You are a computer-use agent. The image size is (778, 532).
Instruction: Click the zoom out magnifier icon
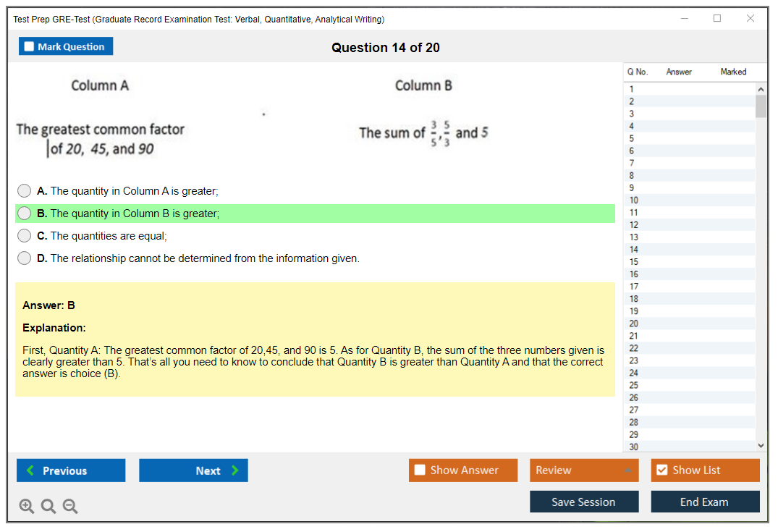[70, 507]
